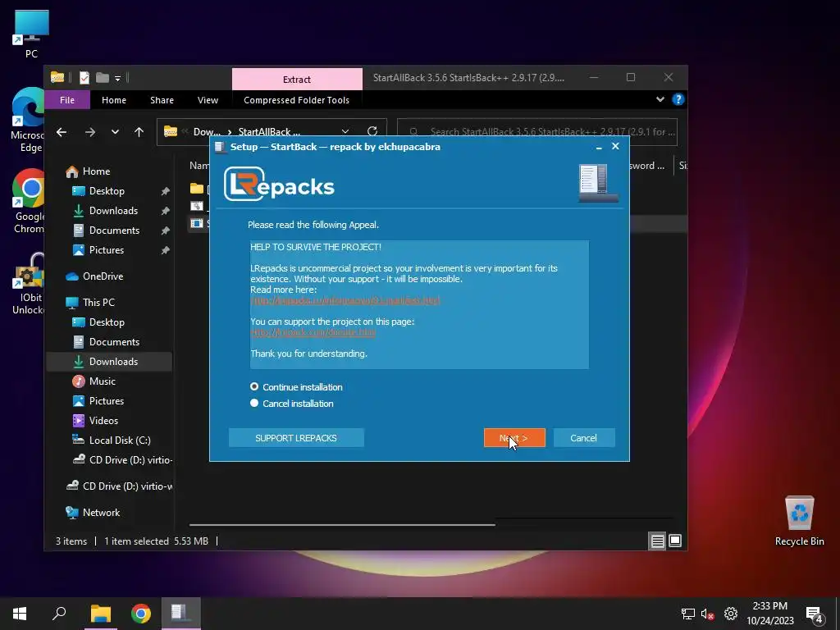Open the Recycle Bin on the desktop
Image resolution: width=840 pixels, height=630 pixels.
(799, 521)
